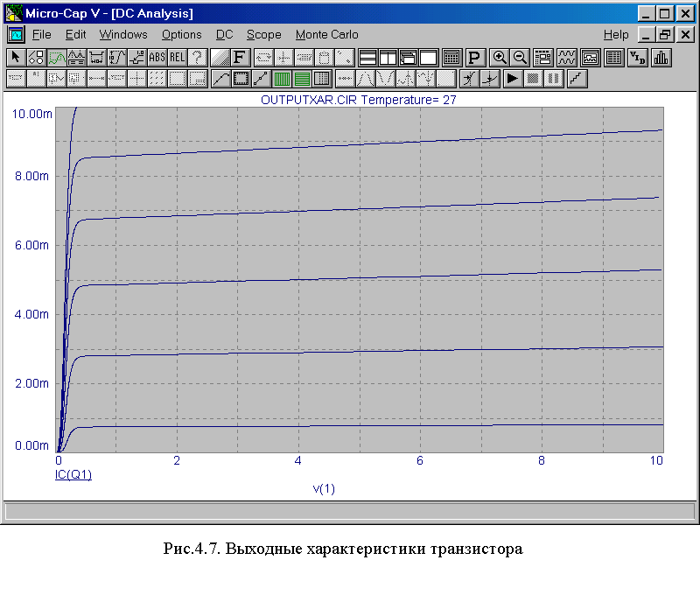Click the IC(Q1) curve label
Screen dimensions: 700x602
click(73, 474)
